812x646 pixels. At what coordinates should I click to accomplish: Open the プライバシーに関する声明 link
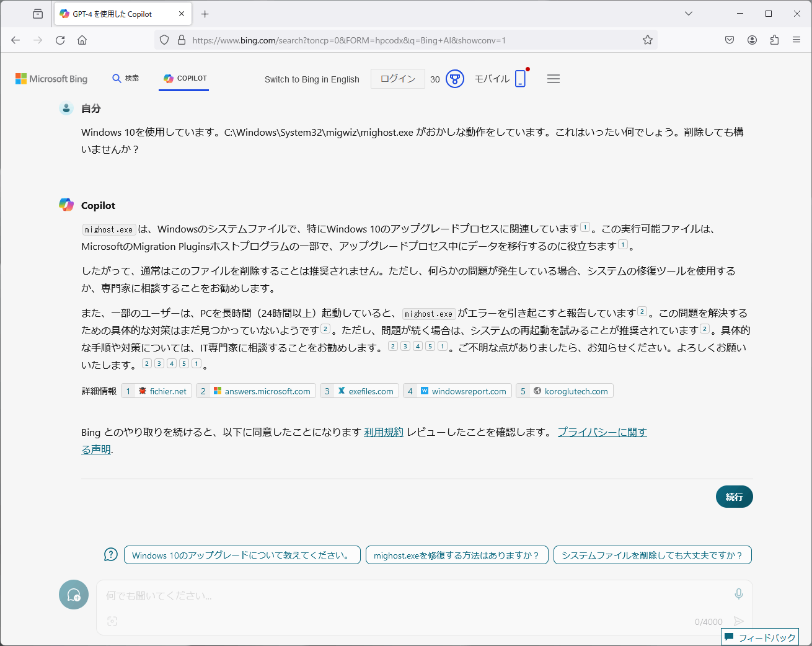[x=602, y=432]
